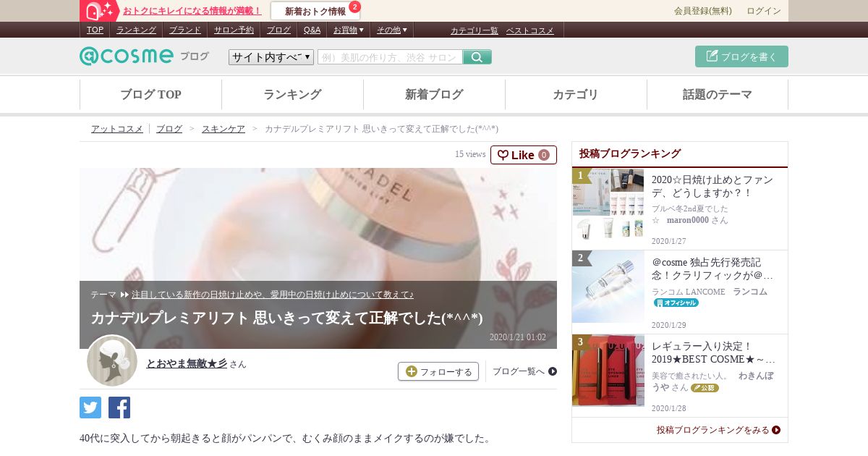Open the ブログ TOP tab
Screen dimensions: 868x456
[150, 94]
